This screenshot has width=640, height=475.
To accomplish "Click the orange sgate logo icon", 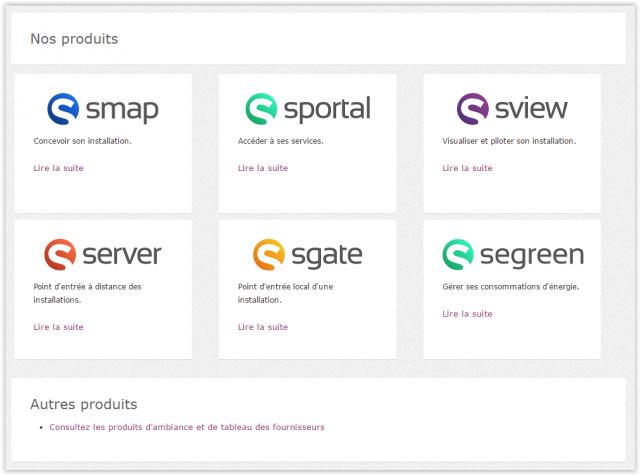I will pyautogui.click(x=269, y=255).
